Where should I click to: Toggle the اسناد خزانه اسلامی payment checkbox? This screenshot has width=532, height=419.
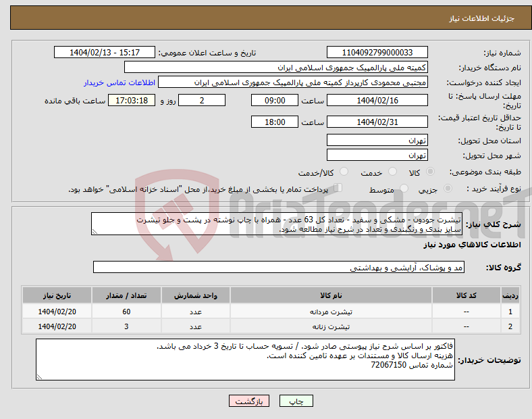338,188
